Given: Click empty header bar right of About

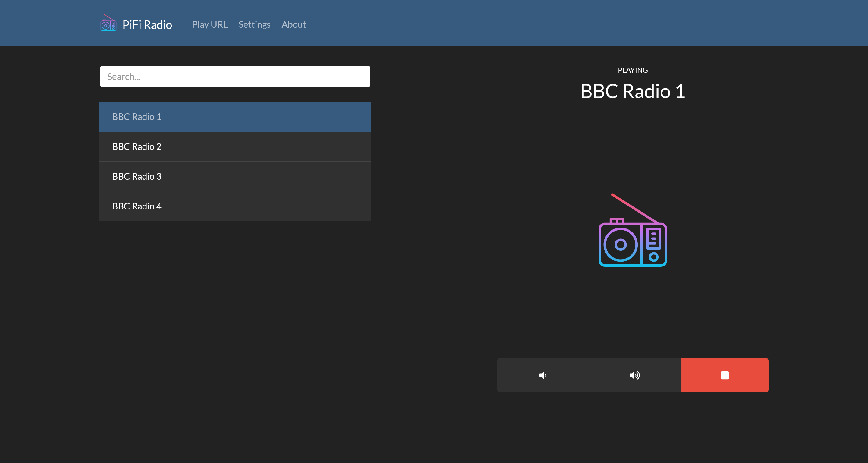Looking at the screenshot, I should [x=573, y=24].
